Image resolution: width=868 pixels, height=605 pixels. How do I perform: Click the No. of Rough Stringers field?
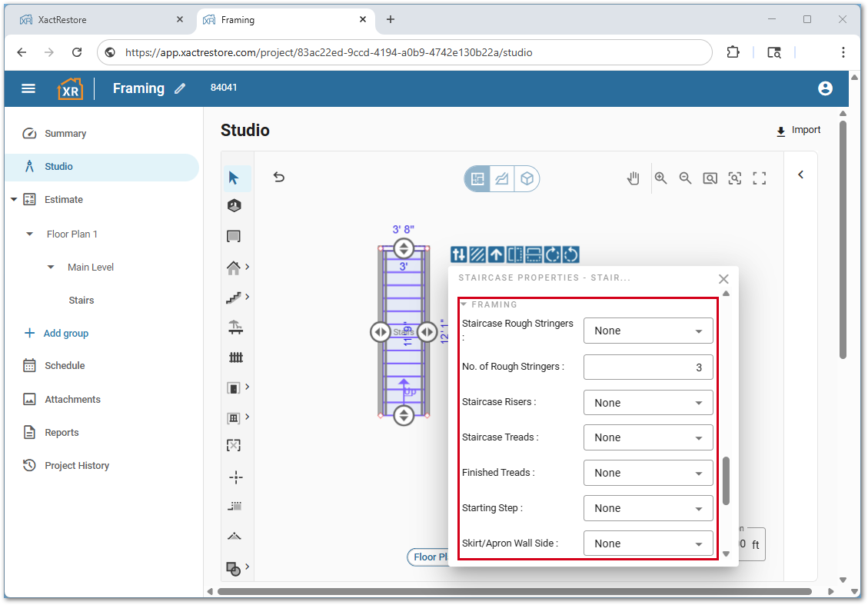pos(648,367)
